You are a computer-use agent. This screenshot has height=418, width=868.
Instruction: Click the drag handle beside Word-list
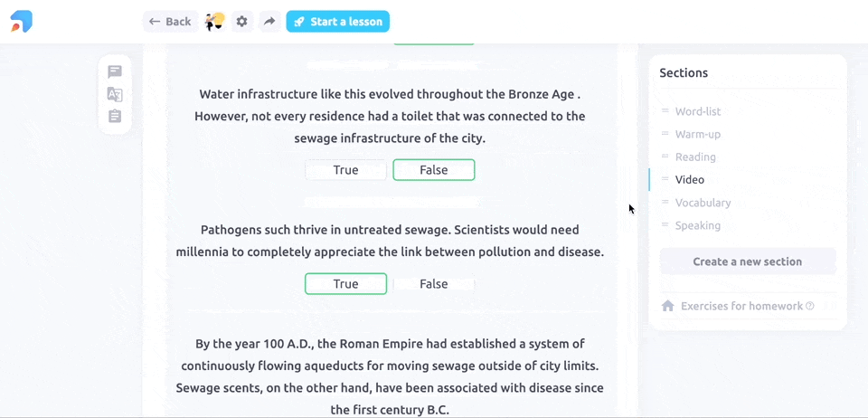point(665,111)
